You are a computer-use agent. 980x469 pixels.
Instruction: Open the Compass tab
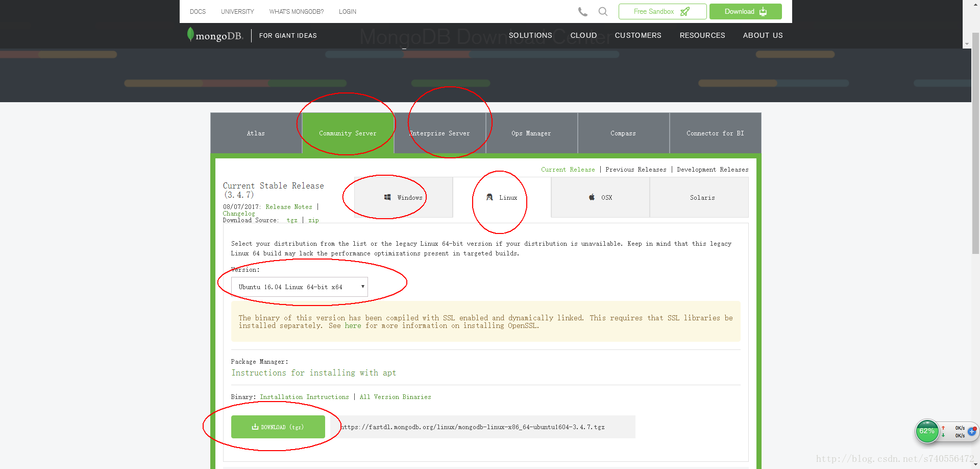pyautogui.click(x=623, y=133)
